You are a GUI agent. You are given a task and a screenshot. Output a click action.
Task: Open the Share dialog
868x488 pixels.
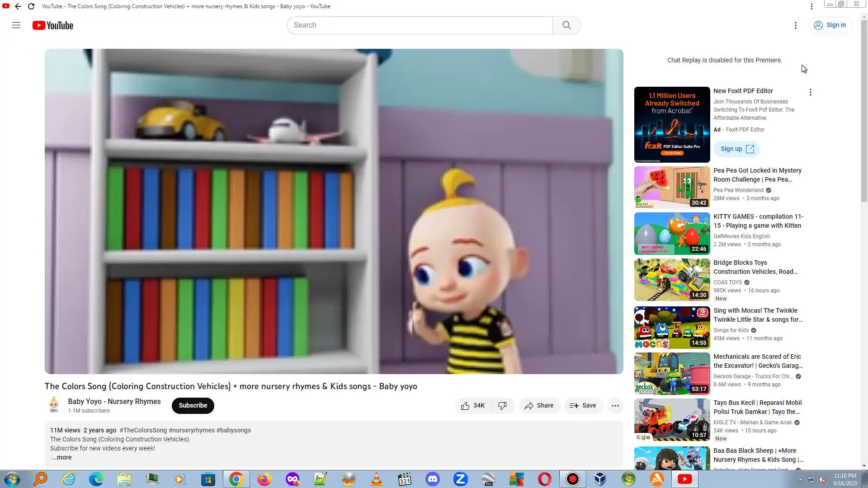tap(539, 406)
